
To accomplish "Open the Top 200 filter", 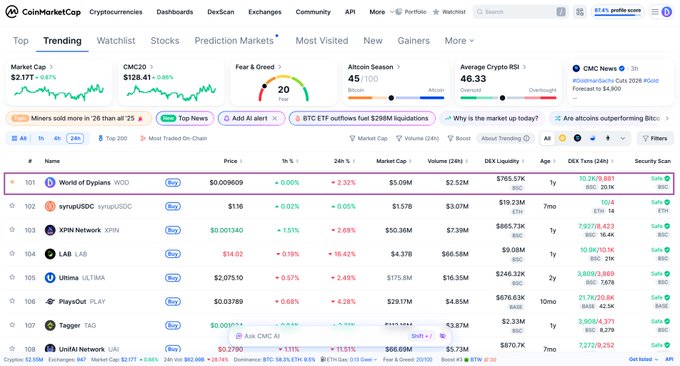I will [112, 138].
